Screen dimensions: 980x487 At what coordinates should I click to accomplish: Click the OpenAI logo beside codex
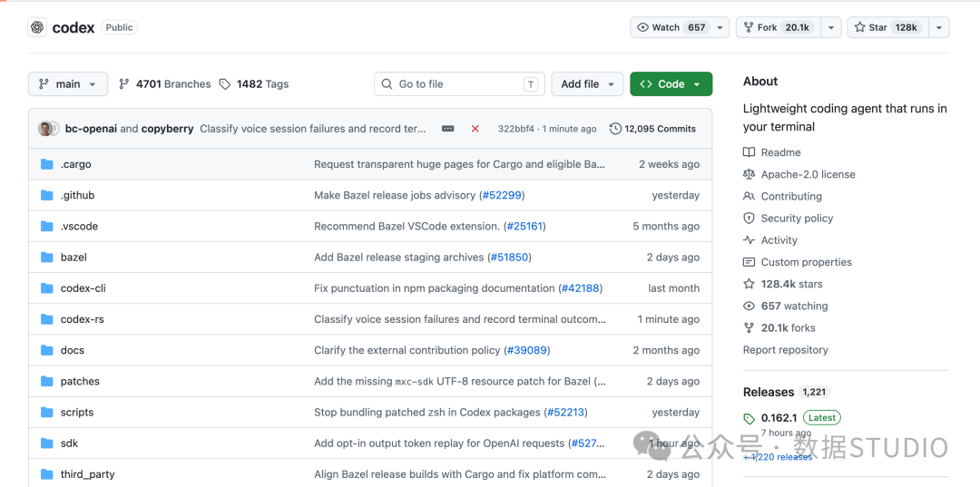pos(37,27)
